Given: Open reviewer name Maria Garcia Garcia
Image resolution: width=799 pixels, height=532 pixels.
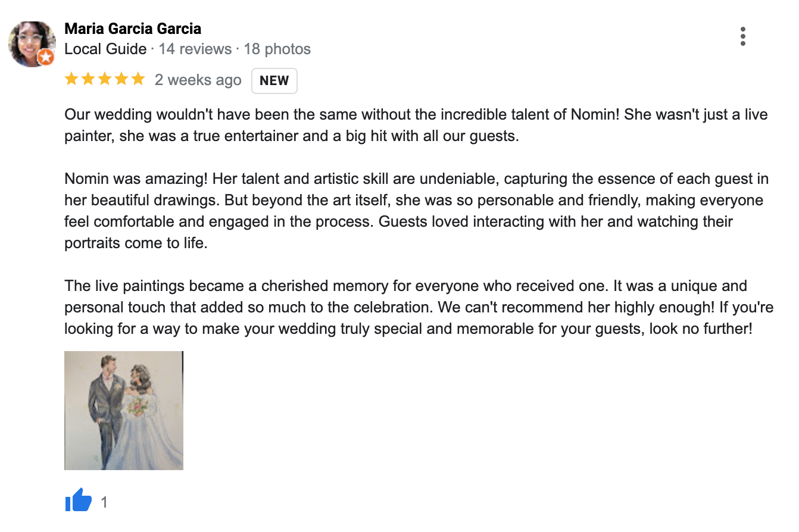Looking at the screenshot, I should point(133,29).
